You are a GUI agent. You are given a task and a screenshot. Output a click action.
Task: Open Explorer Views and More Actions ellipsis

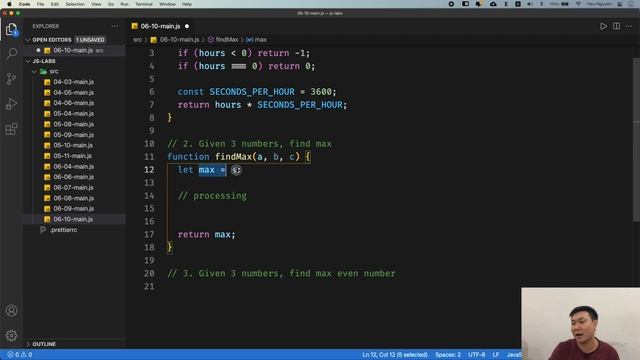click(115, 26)
